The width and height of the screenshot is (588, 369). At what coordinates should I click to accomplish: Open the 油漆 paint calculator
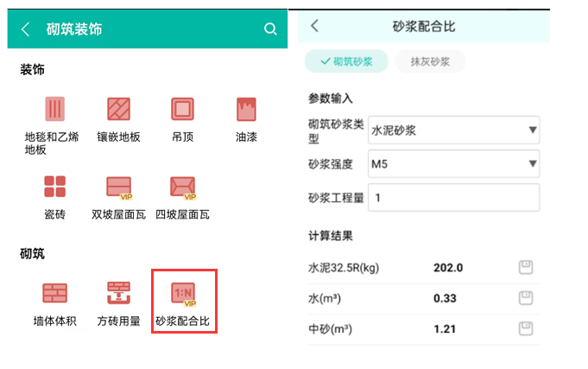click(x=247, y=110)
